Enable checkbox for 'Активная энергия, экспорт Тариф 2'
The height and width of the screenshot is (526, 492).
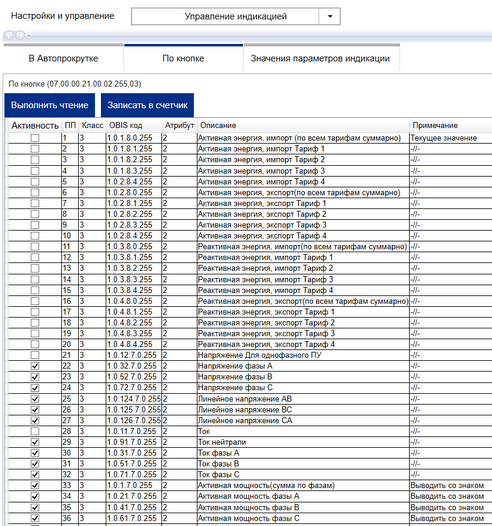(x=35, y=214)
